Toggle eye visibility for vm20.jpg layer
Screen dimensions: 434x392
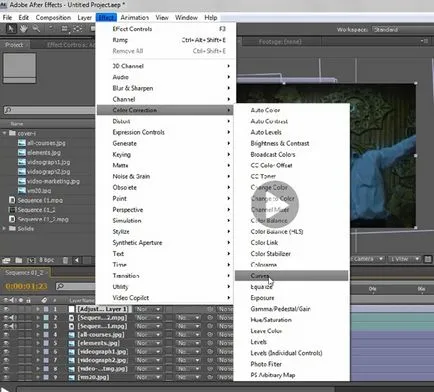[6, 377]
